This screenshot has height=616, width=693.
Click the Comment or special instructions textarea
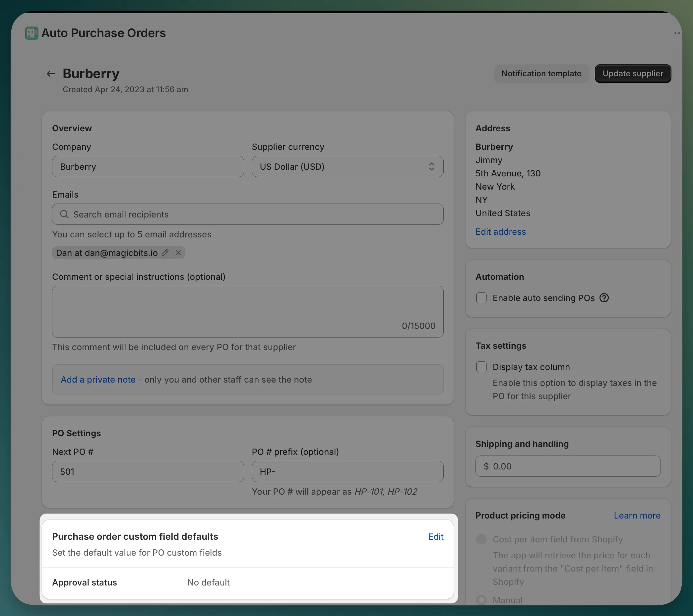(x=248, y=312)
